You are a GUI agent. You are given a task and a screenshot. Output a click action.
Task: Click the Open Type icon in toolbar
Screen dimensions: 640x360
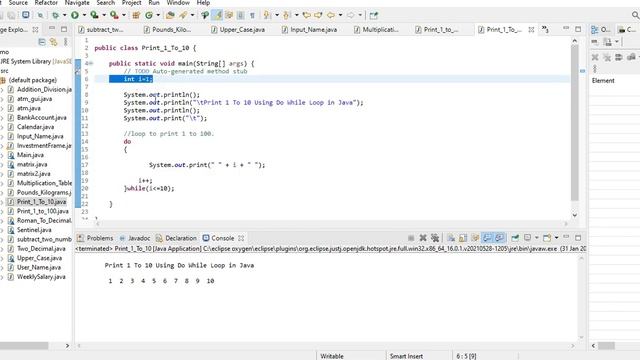170,15
